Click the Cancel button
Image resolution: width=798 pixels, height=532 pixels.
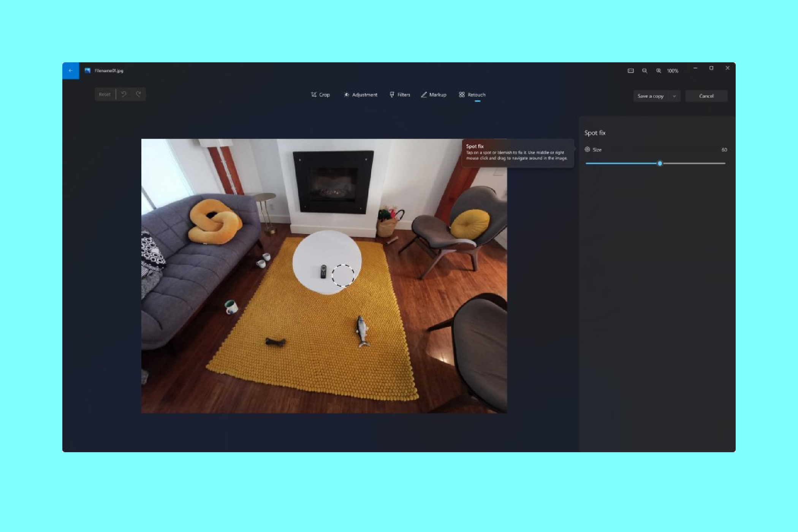click(x=706, y=96)
